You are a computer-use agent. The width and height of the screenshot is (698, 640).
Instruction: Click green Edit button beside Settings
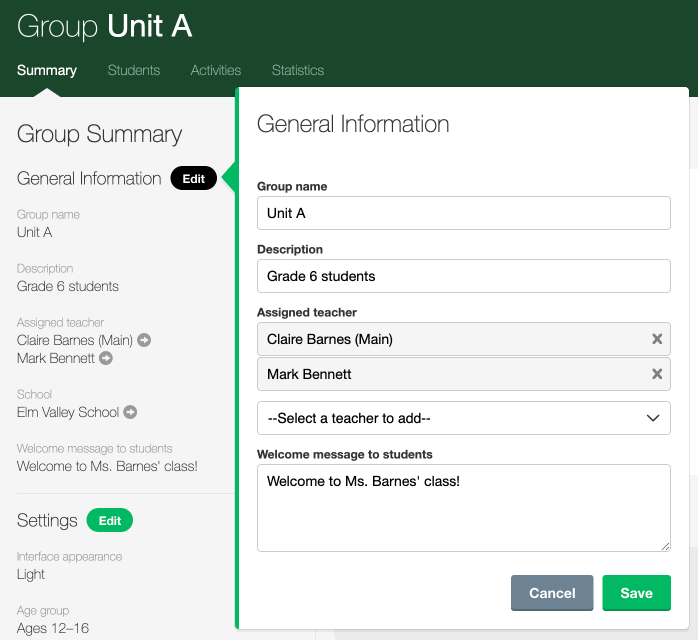click(109, 521)
